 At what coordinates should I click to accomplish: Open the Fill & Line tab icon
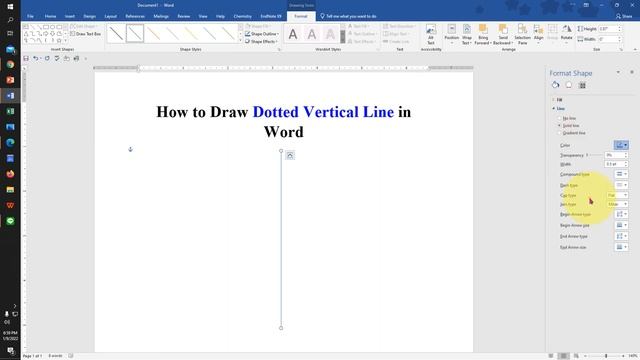pos(556,85)
